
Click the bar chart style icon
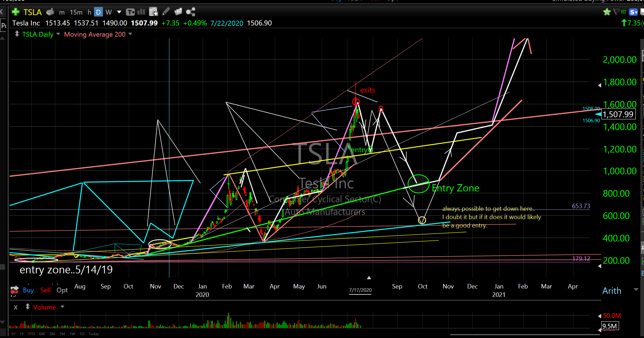[141, 12]
